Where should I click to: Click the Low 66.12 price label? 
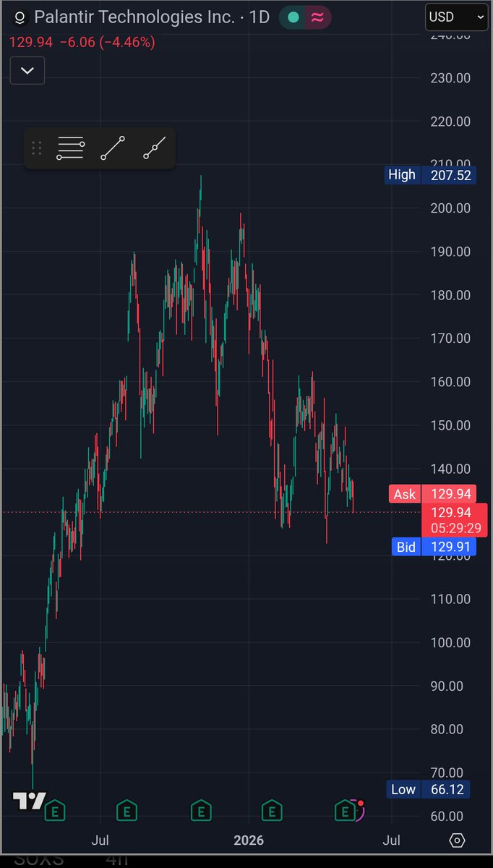coord(429,789)
